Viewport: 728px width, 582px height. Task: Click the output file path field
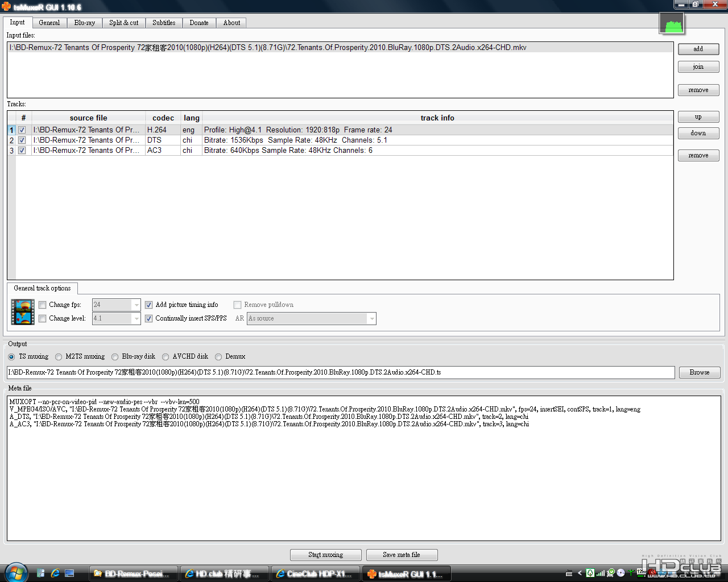pos(341,372)
